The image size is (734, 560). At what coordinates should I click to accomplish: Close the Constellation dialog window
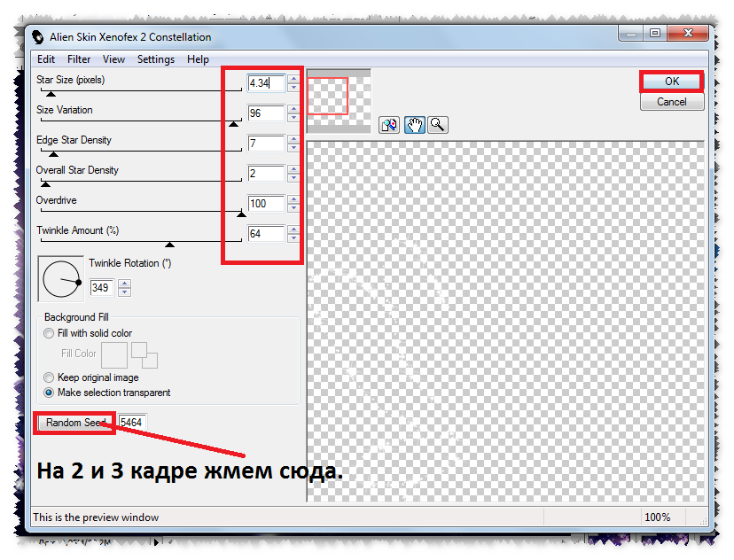[688, 33]
